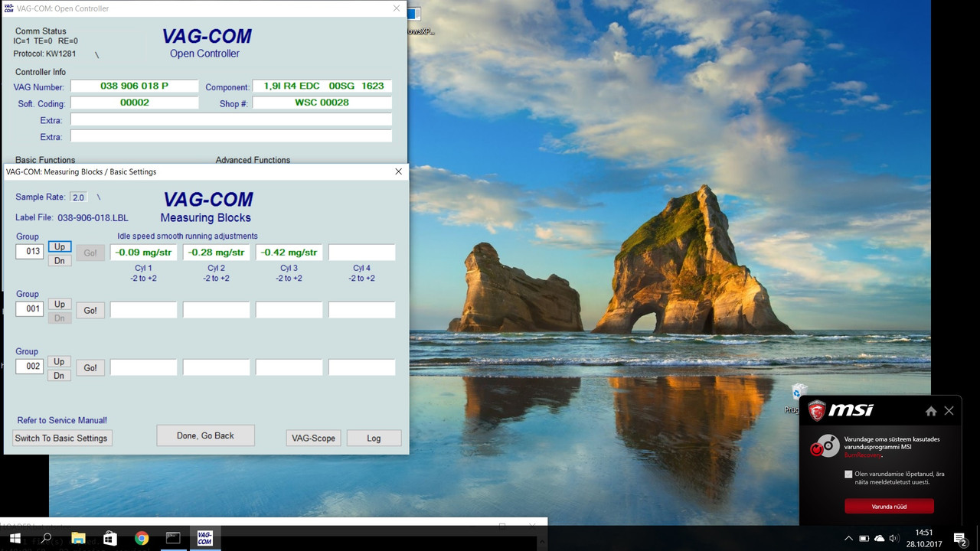Screen dimensions: 980x551
Task: Click the Group 002 number field
Action: click(x=30, y=367)
